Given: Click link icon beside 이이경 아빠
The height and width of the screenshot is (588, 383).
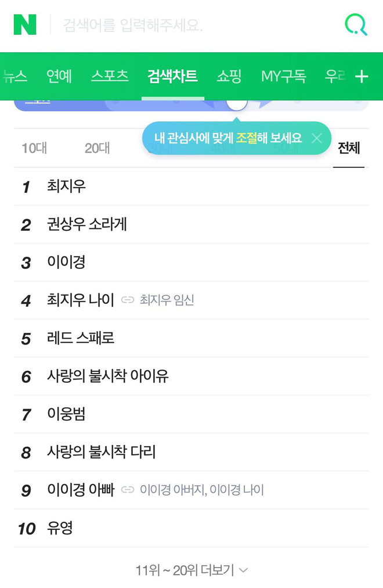Looking at the screenshot, I should [128, 490].
